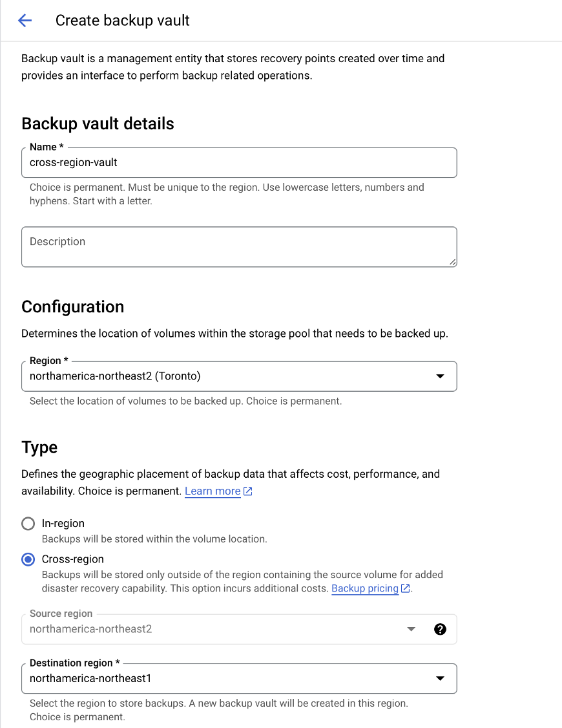Select the In-region radio button
This screenshot has height=728, width=562.
tap(28, 524)
